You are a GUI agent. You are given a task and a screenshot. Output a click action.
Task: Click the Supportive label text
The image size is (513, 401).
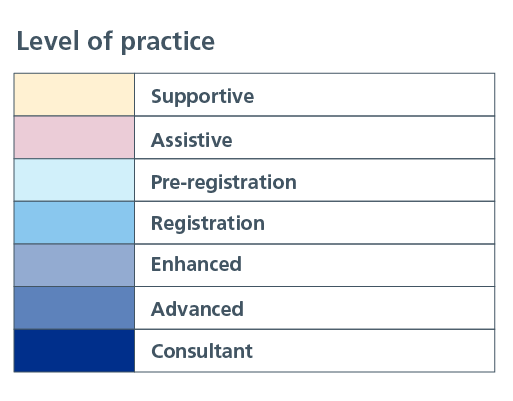point(202,97)
